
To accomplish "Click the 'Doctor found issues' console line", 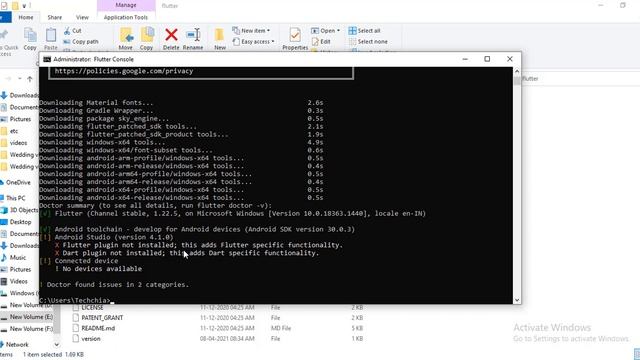I will point(114,285).
